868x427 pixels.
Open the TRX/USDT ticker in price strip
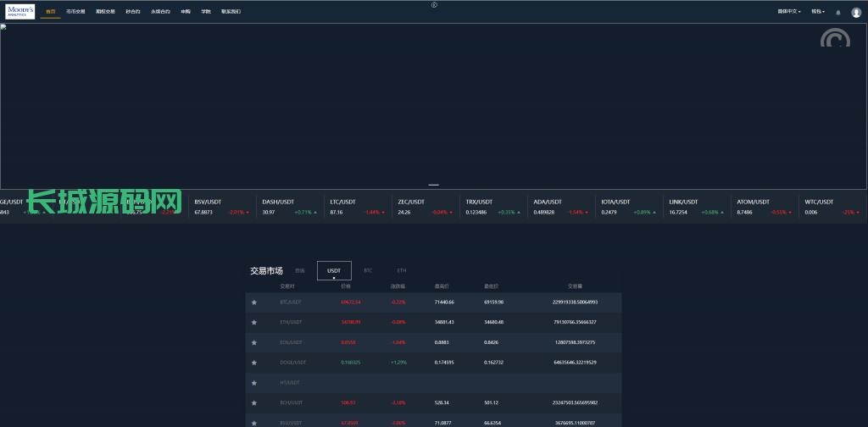[492, 207]
